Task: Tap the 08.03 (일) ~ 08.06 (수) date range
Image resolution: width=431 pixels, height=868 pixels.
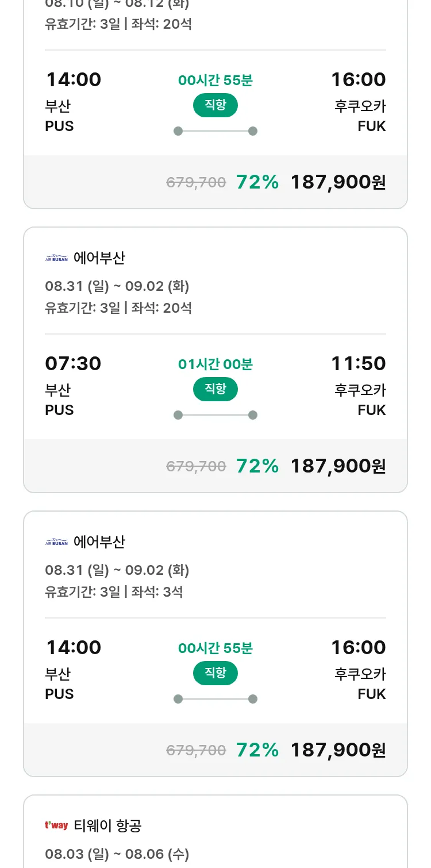Action: click(x=117, y=854)
